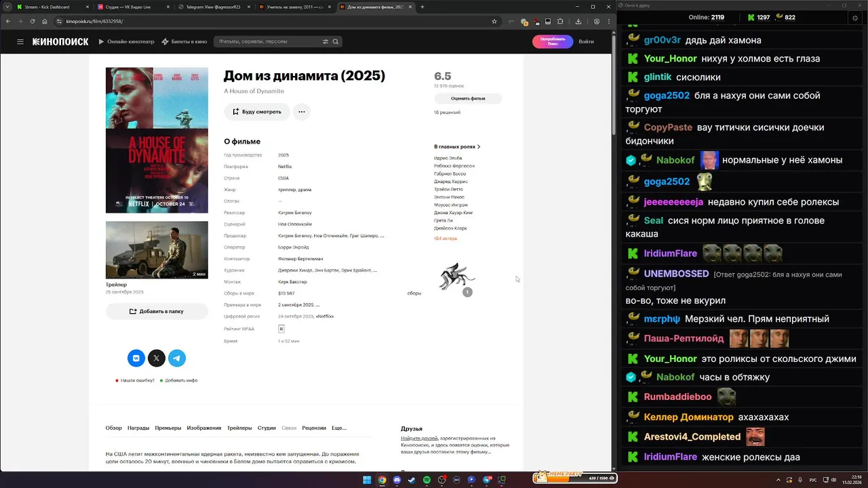
Task: Click the magnifier search icon
Action: pyautogui.click(x=336, y=41)
